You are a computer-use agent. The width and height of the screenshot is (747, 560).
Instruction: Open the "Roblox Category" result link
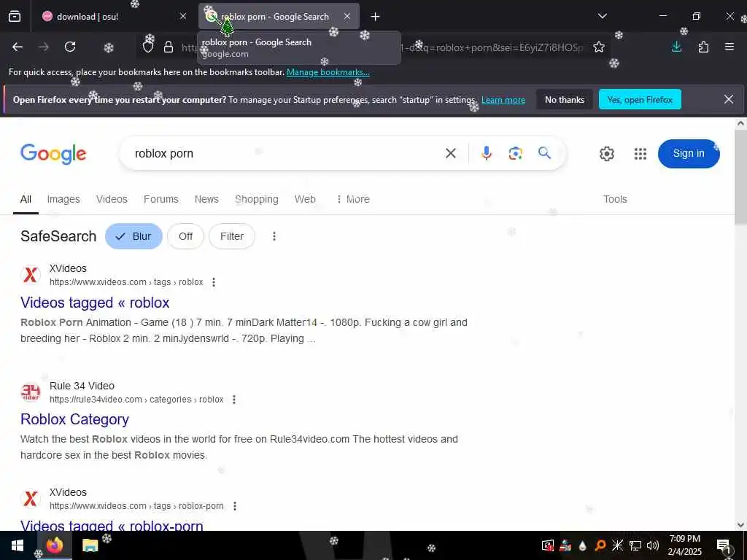coord(75,419)
